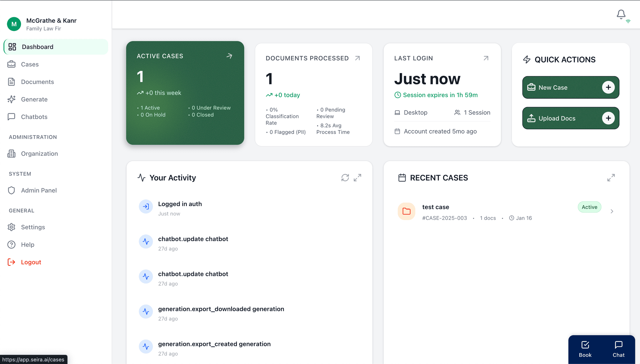Open the Book widget button
Image resolution: width=640 pixels, height=364 pixels.
coord(585,349)
